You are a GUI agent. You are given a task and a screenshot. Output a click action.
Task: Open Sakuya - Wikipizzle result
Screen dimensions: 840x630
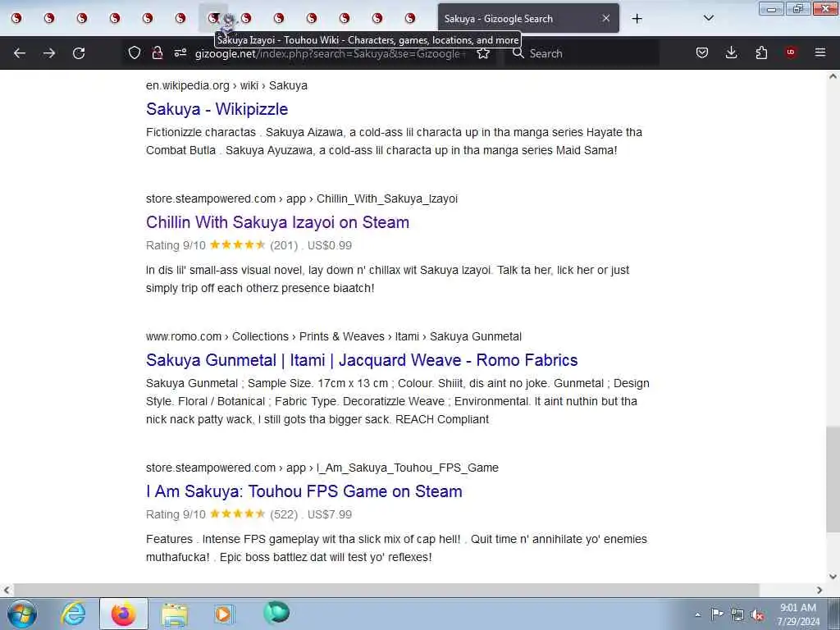click(217, 109)
